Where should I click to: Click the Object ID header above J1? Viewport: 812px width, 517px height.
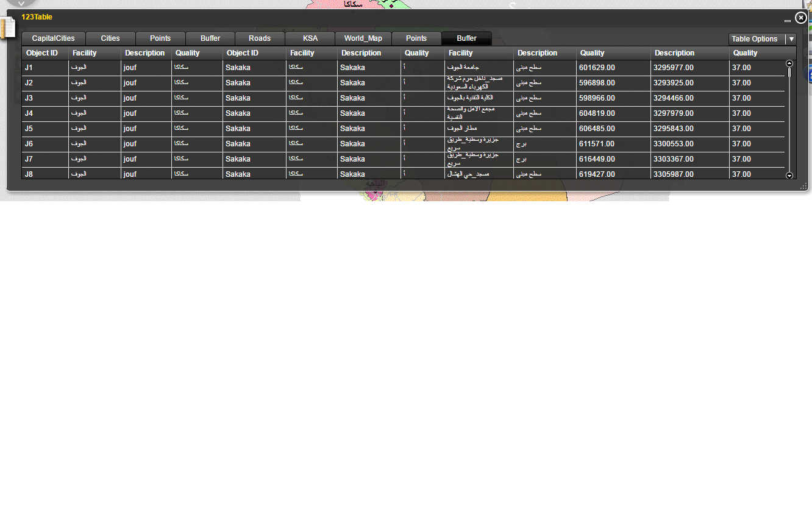point(45,53)
